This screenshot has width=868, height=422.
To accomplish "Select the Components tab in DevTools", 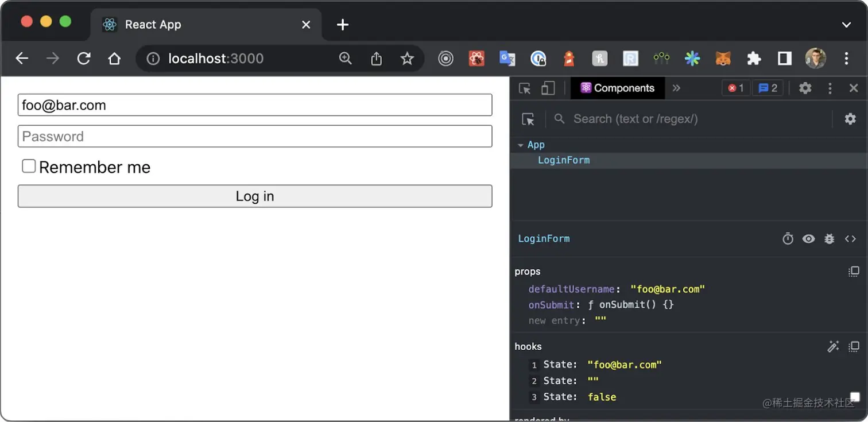I will click(618, 88).
